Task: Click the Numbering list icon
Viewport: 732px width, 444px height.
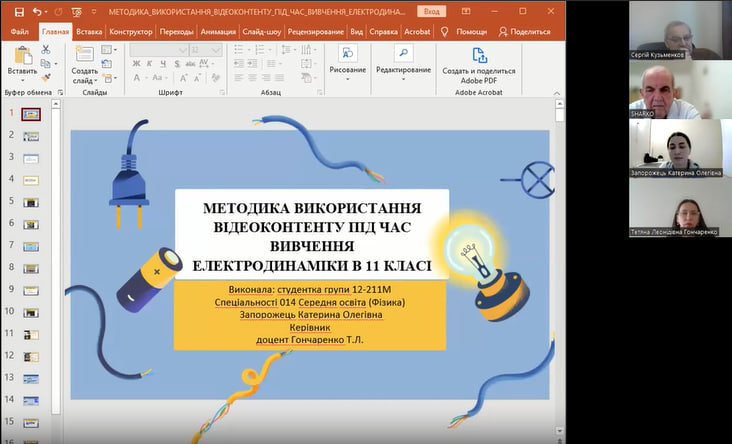Action: (262, 49)
